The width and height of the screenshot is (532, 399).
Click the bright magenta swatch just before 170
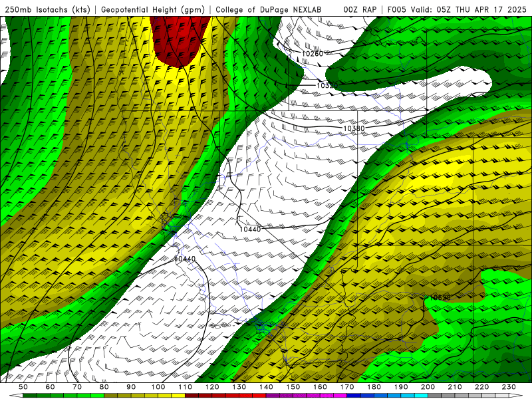coord(340,396)
